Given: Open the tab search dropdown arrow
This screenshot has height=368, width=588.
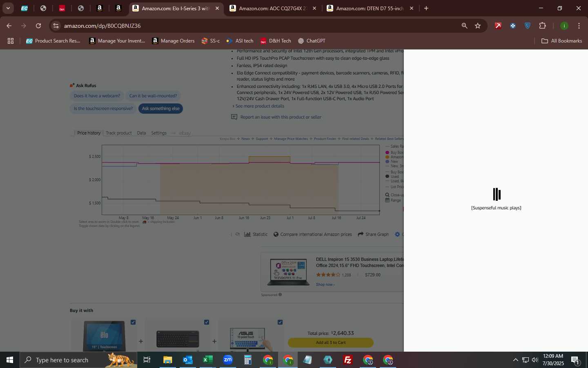Looking at the screenshot, I should pos(8,8).
